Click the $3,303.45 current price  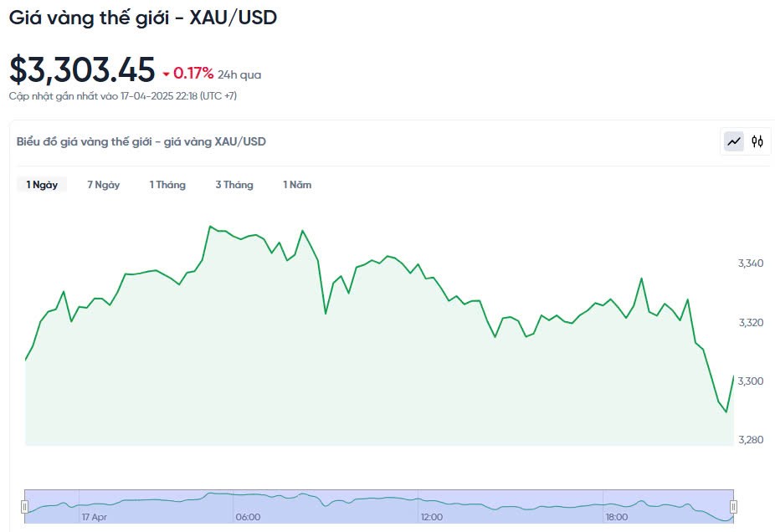pos(82,69)
